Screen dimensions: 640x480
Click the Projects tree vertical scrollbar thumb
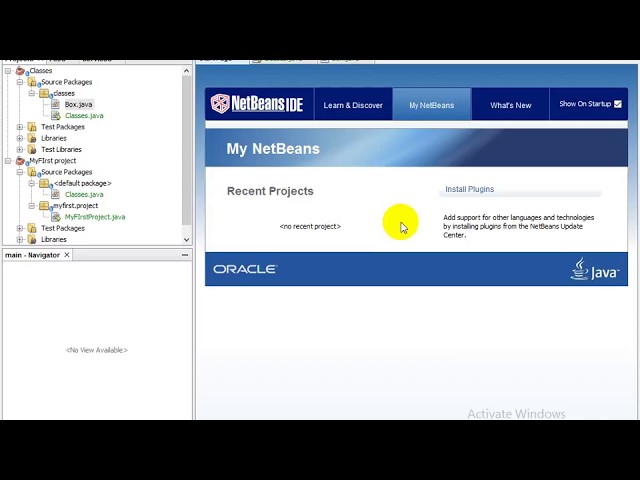187,150
